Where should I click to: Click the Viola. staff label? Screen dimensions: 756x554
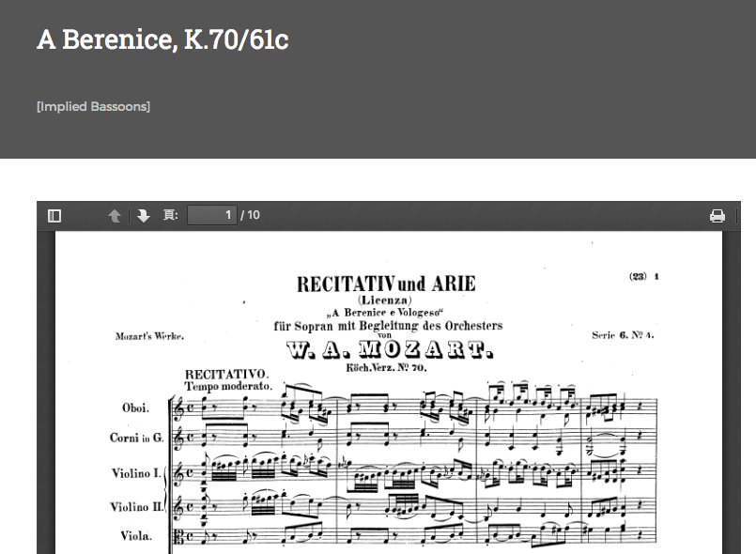coord(136,535)
